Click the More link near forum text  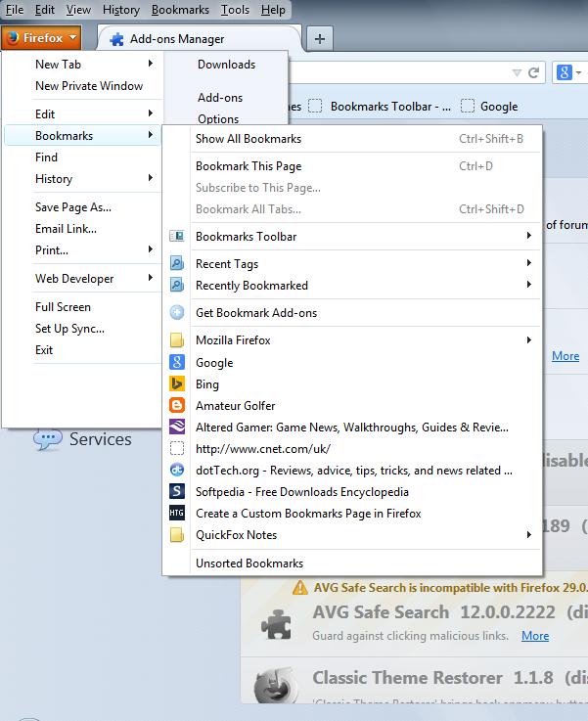coord(565,356)
